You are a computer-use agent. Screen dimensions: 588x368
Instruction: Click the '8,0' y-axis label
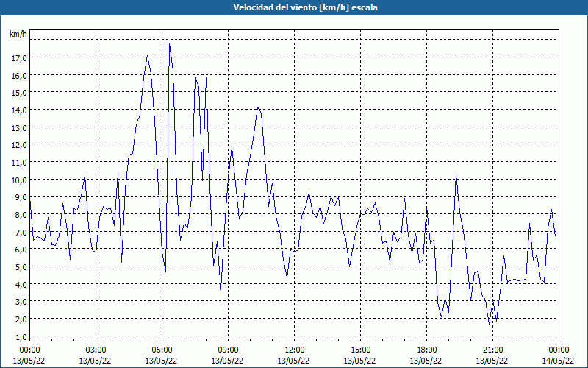click(x=21, y=215)
